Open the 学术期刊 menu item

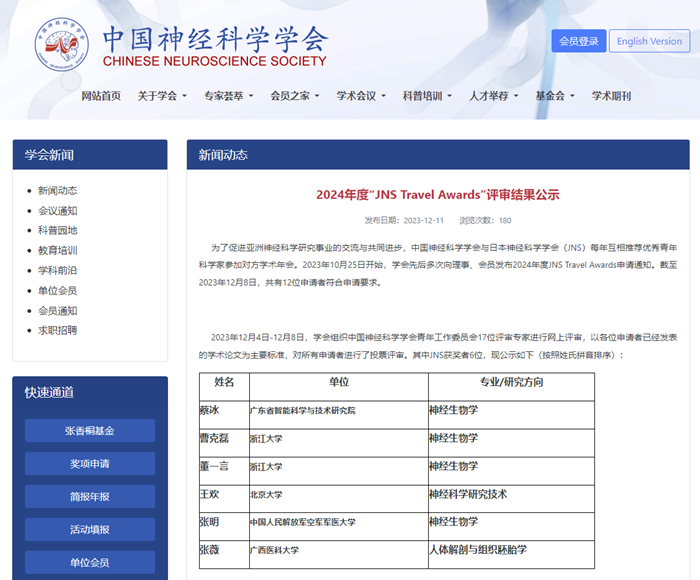[x=611, y=96]
